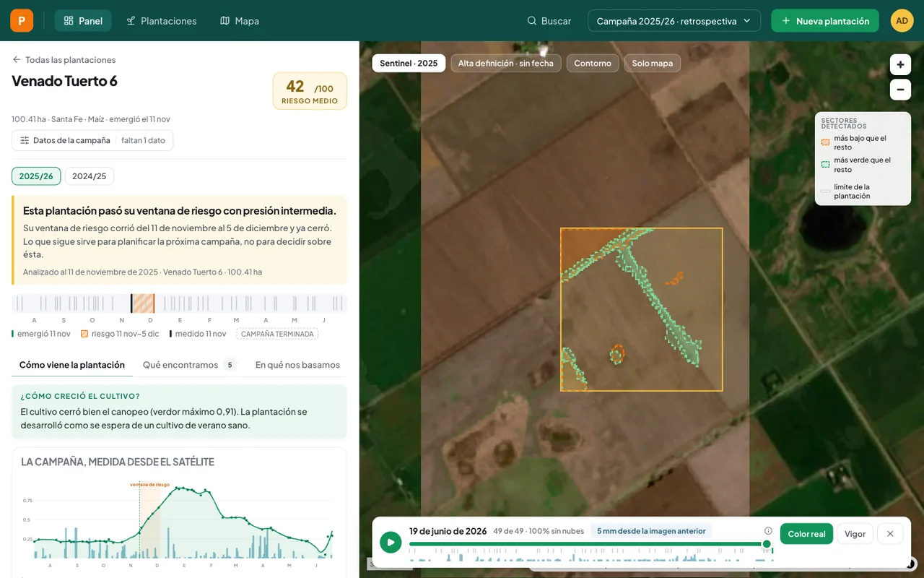Viewport: 924px width, 578px height.
Task: Click the 42/100 Riesgo medio score badge
Action: tap(310, 91)
